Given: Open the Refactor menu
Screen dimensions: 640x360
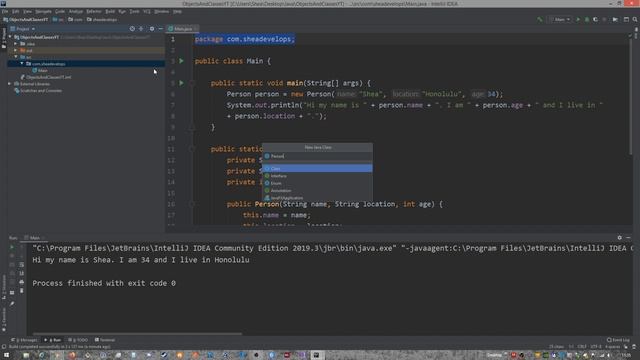Looking at the screenshot, I should [x=93, y=11].
